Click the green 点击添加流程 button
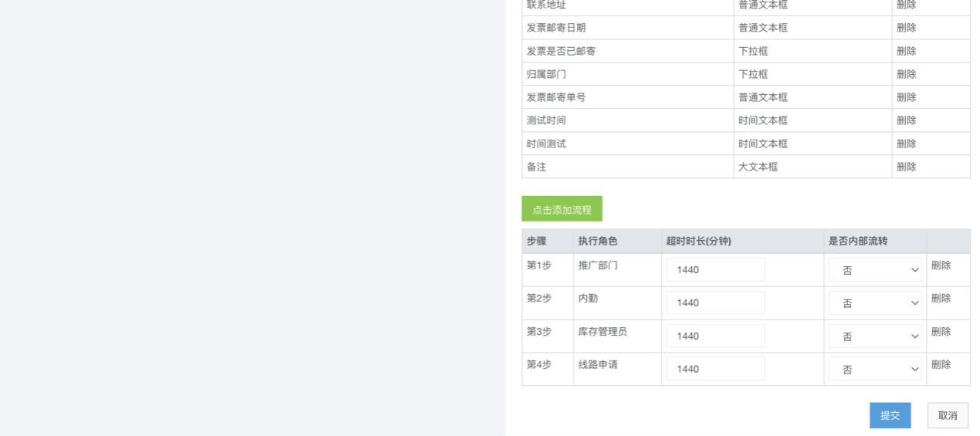 tap(561, 209)
